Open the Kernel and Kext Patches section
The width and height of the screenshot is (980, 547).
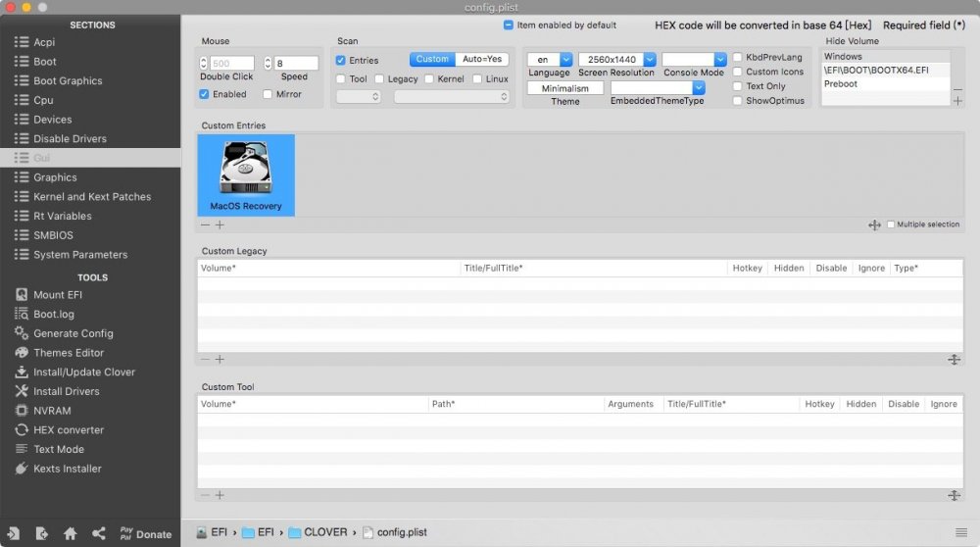[x=92, y=197]
